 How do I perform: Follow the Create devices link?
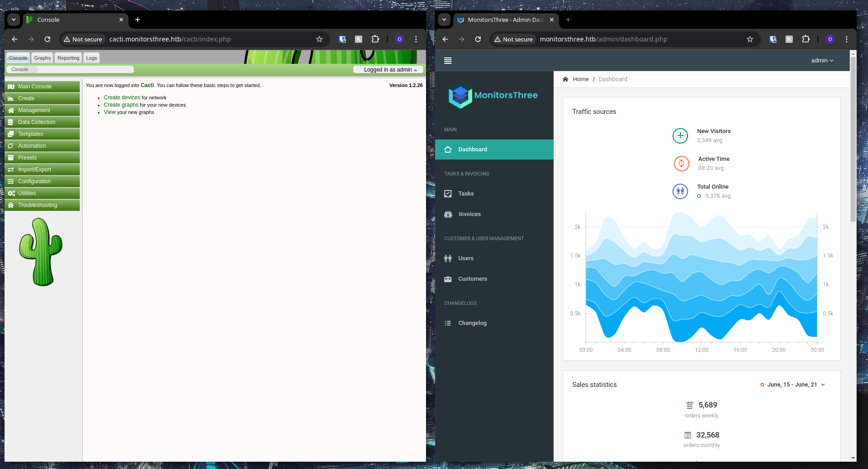pos(122,98)
